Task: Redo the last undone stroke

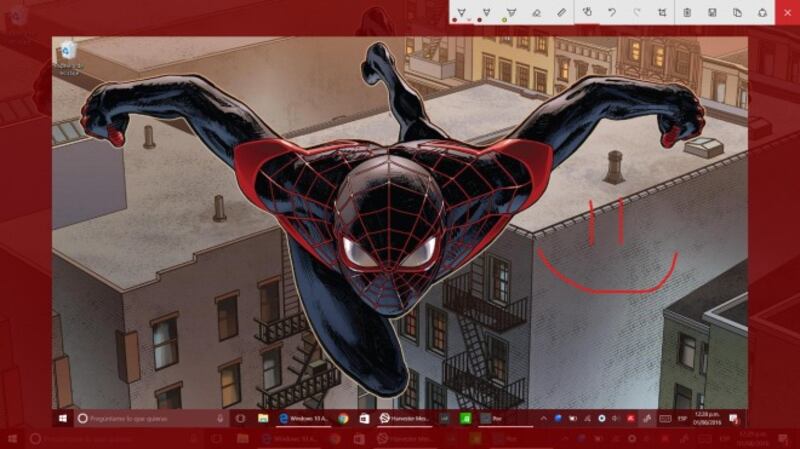Action: point(637,12)
